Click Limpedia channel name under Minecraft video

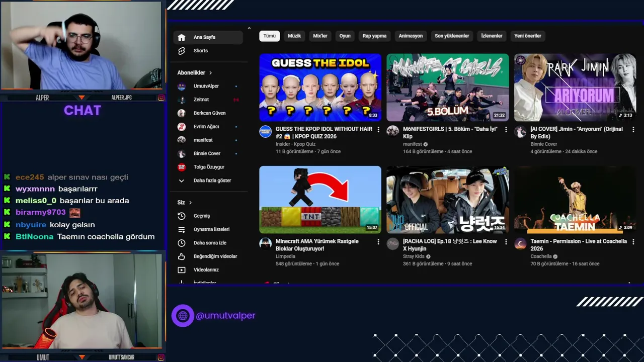285,256
